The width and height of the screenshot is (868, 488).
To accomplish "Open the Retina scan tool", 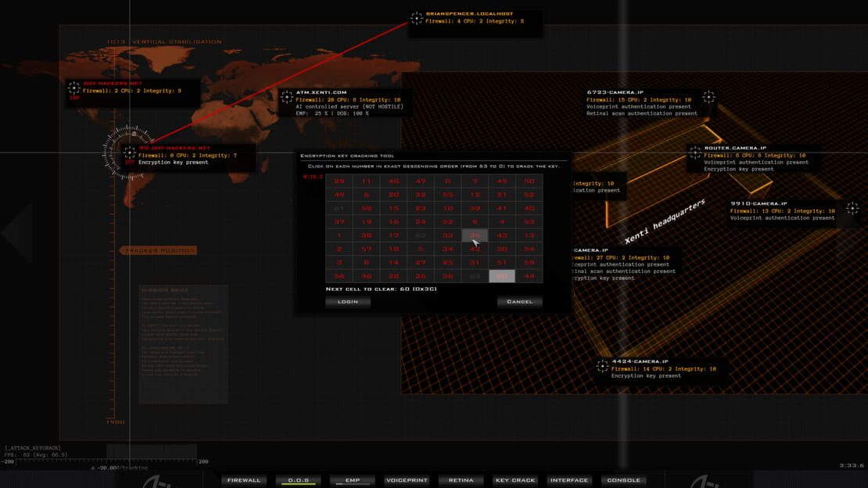I will 461,480.
